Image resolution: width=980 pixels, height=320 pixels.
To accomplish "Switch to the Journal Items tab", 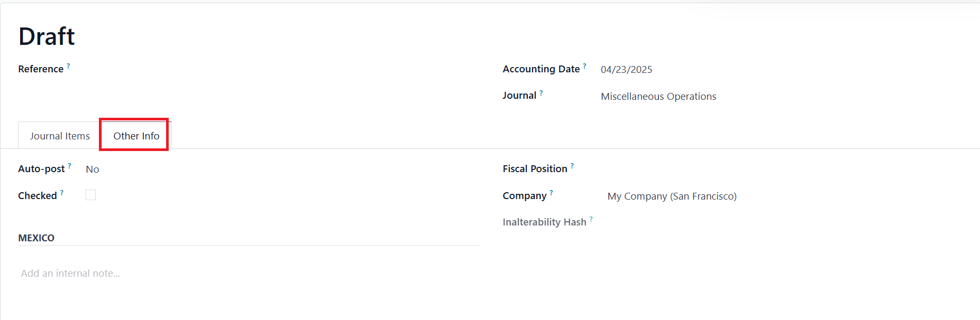I will tap(60, 136).
